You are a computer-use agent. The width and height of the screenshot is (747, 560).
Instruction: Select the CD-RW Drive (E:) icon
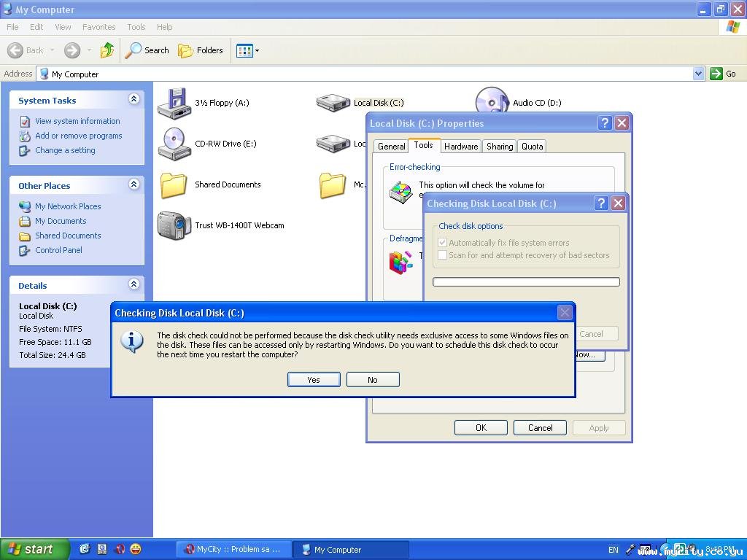click(174, 144)
